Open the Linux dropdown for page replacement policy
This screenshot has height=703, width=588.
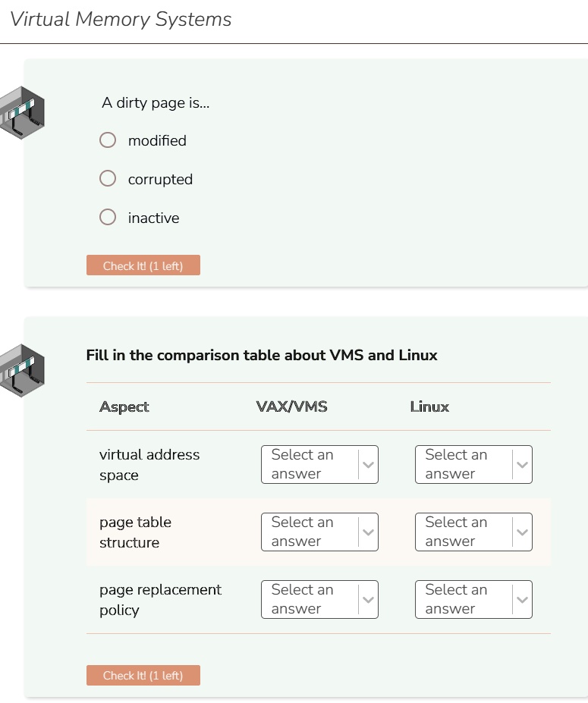pyautogui.click(x=473, y=599)
